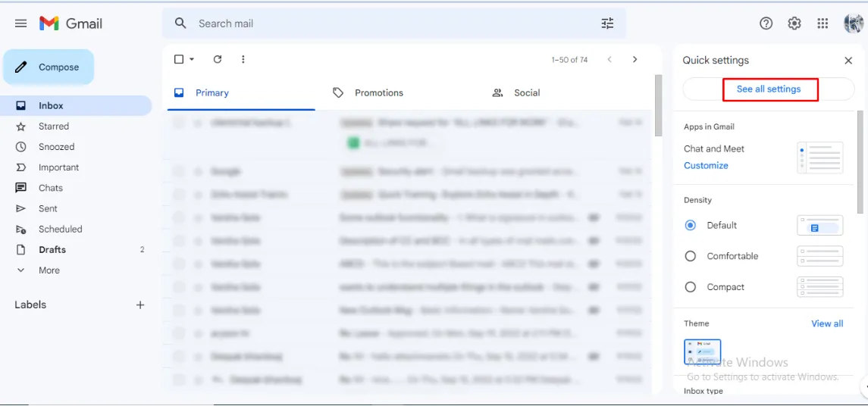Click in the Search mail field
Screen dimensions: 868x406
[394, 23]
